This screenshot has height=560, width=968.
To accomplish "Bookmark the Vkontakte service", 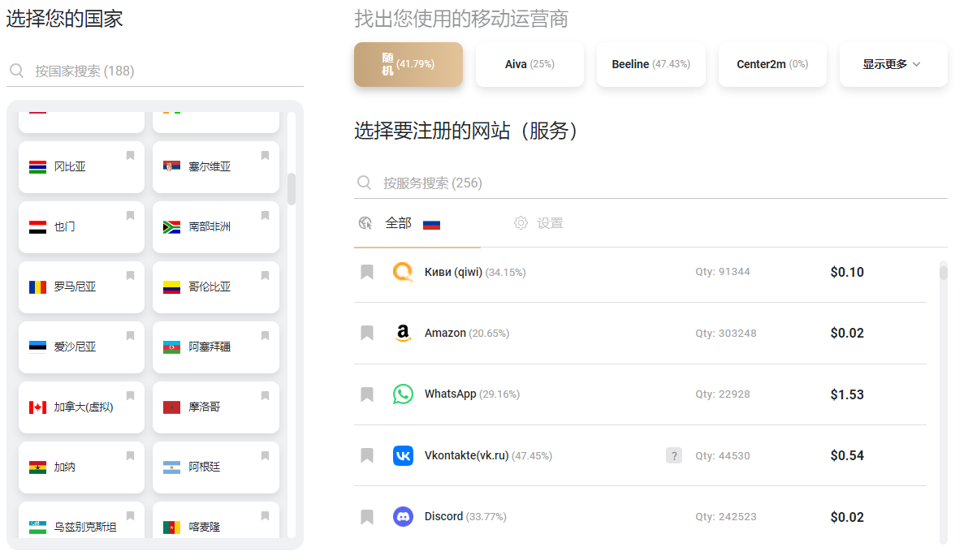I will (367, 456).
